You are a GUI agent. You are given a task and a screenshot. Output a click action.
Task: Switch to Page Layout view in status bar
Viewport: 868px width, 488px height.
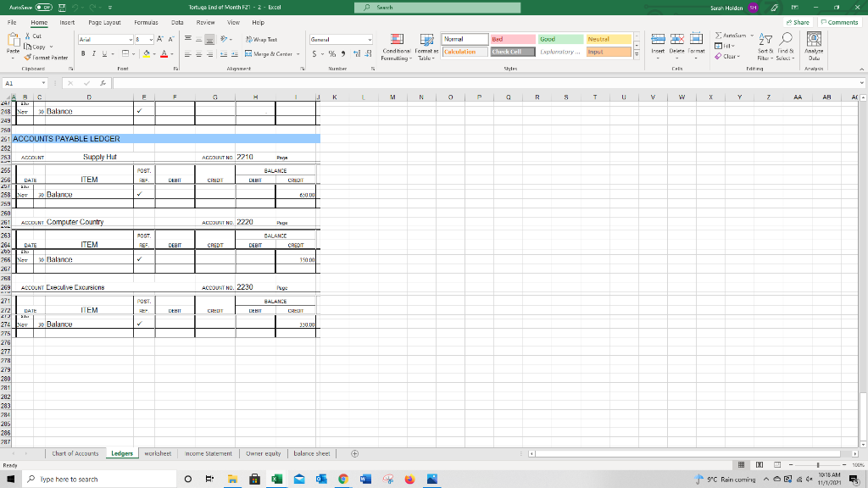pyautogui.click(x=759, y=465)
